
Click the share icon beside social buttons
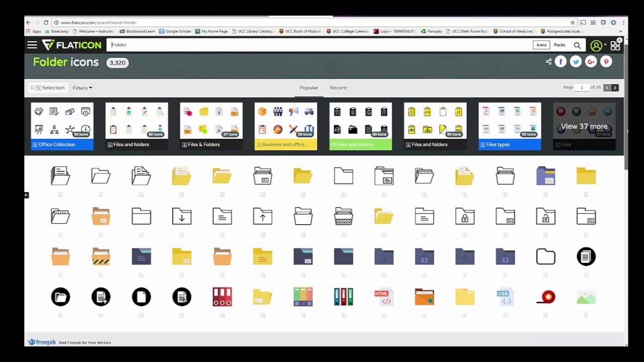point(548,61)
